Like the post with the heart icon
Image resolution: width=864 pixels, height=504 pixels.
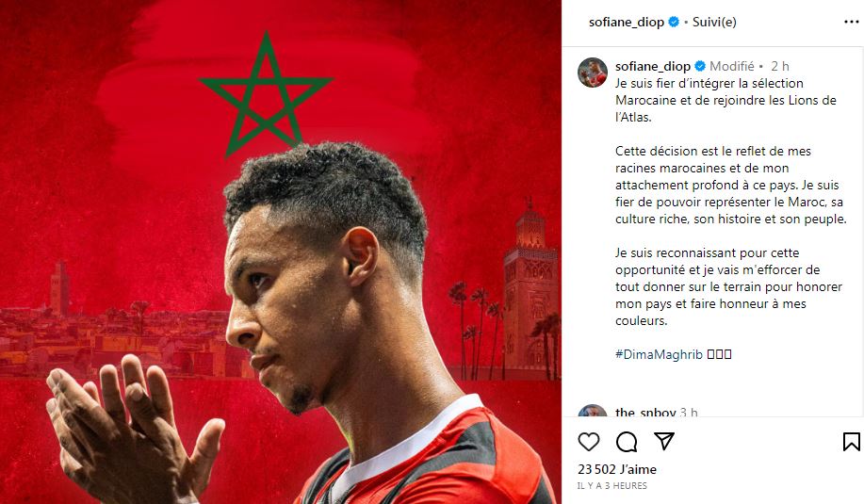(589, 442)
